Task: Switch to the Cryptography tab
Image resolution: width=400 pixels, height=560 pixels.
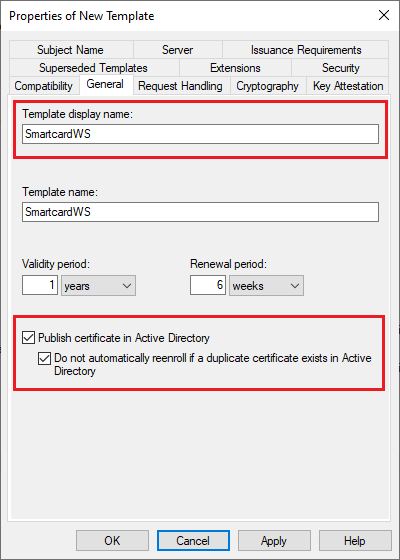Action: pyautogui.click(x=267, y=86)
